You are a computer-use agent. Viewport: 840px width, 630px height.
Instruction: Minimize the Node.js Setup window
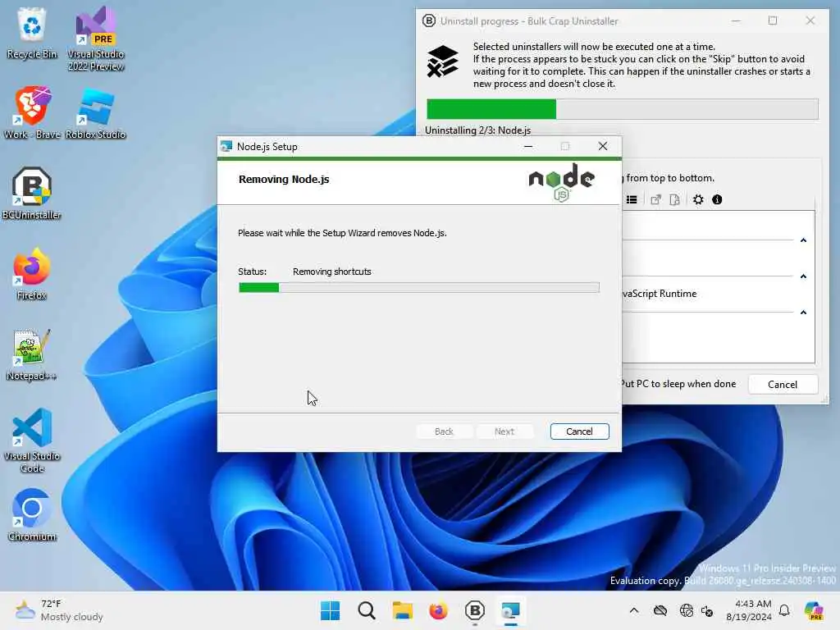click(x=528, y=146)
